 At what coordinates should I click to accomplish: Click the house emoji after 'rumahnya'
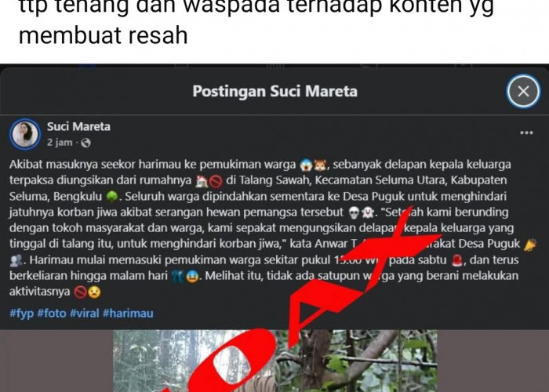click(x=202, y=180)
